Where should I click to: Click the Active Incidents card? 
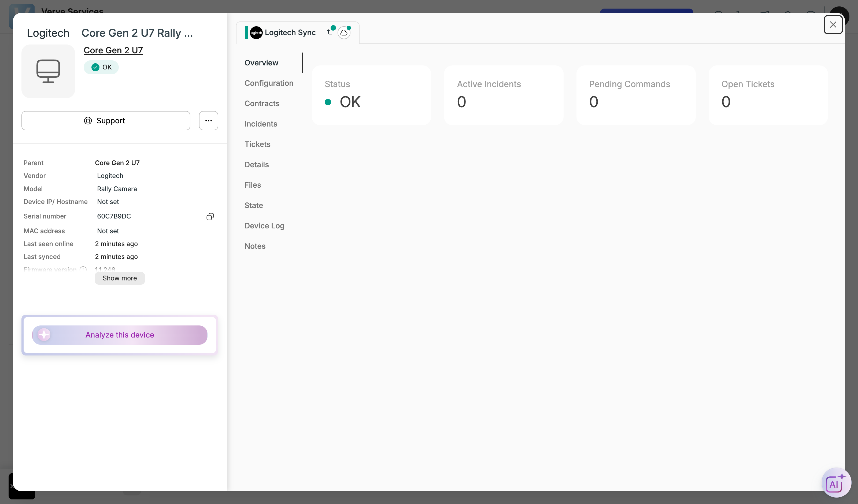pos(504,95)
